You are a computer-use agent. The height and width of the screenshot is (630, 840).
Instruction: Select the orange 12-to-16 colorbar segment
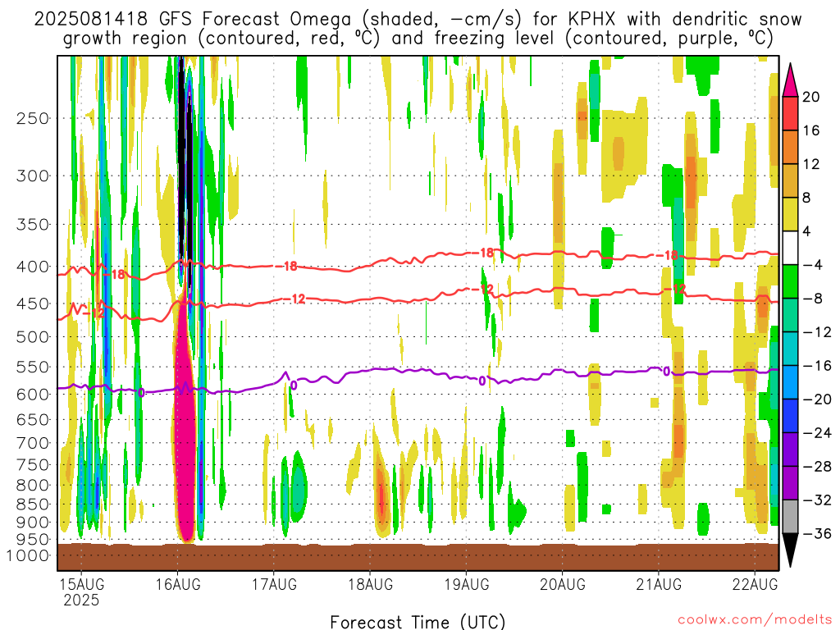pos(790,147)
